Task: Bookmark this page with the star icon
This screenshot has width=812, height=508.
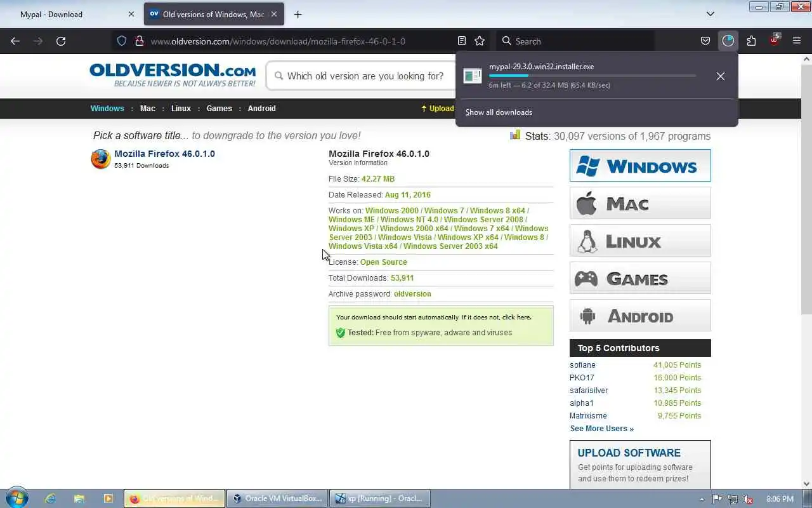Action: (480, 41)
